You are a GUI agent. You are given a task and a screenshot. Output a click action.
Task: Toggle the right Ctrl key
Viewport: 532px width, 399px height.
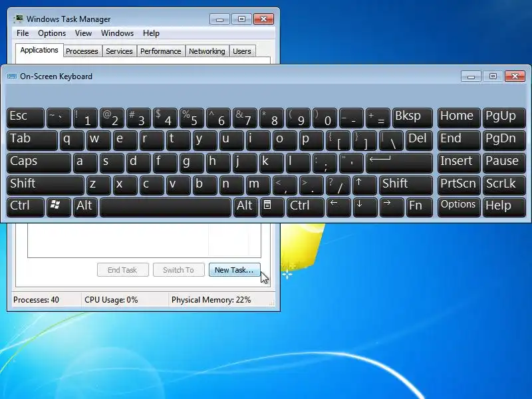[x=305, y=207]
